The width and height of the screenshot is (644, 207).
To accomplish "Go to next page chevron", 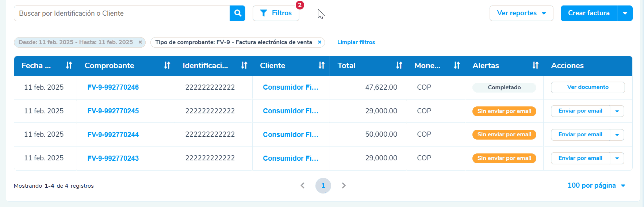I will [344, 185].
